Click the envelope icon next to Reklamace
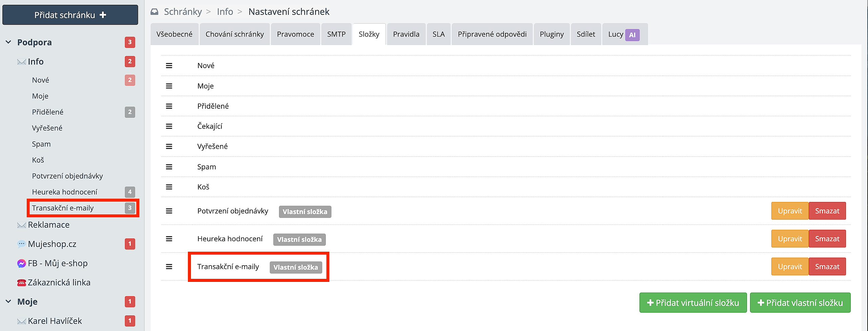Viewport: 868px width, 331px height. click(21, 225)
